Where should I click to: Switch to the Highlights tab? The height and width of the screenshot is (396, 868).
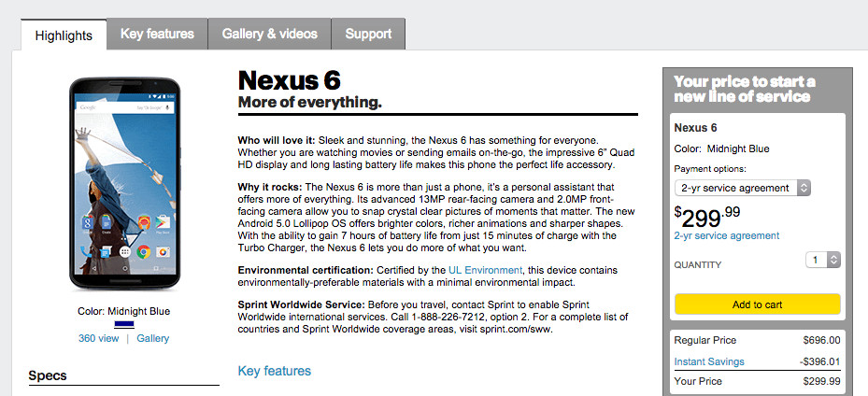coord(64,35)
